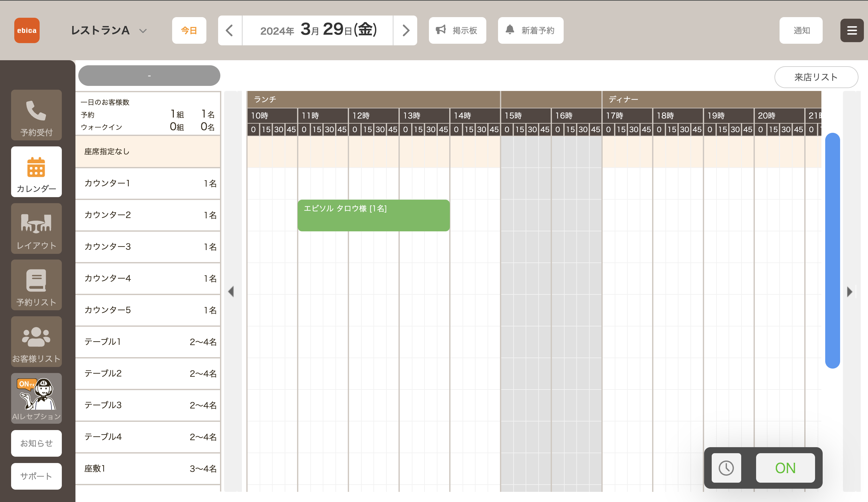
Task: Select the 座敷1 seat row
Action: pos(148,468)
